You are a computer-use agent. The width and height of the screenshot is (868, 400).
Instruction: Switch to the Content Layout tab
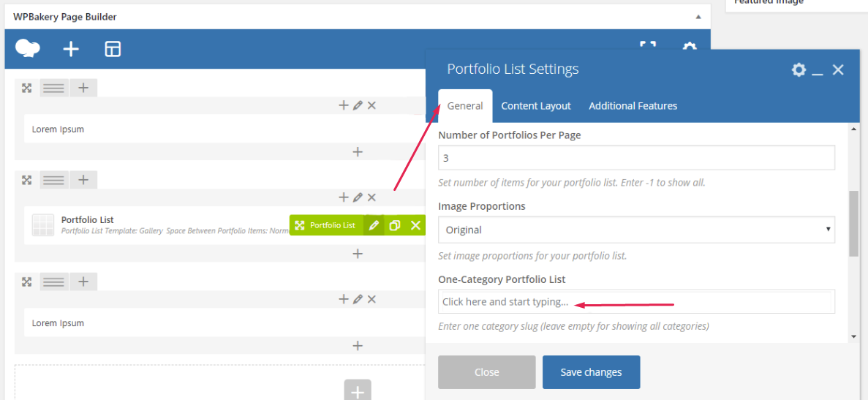click(536, 106)
